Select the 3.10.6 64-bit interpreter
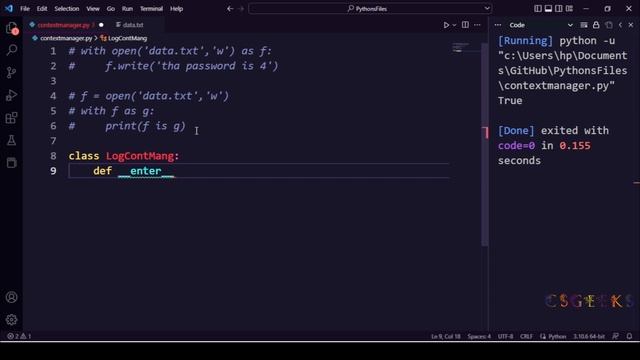Viewport: 640px width, 360px height. (589, 336)
